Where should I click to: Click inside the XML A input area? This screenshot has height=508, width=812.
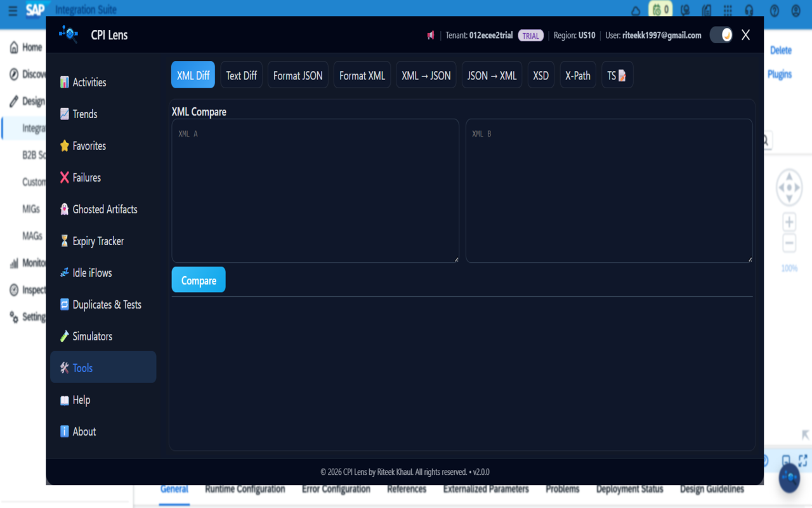[314, 190]
